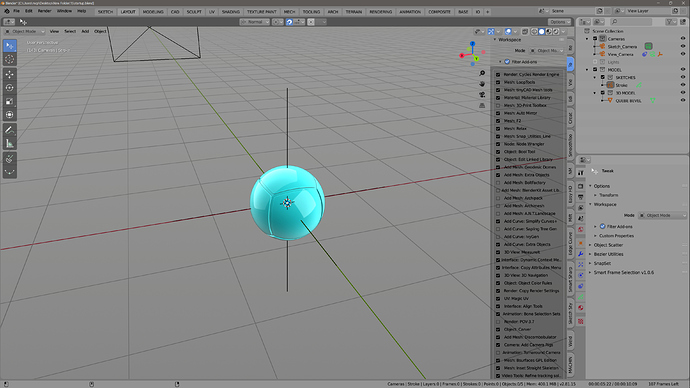Screen dimensions: 690x388
Task: Open the viewport Select menu
Action: coord(70,32)
